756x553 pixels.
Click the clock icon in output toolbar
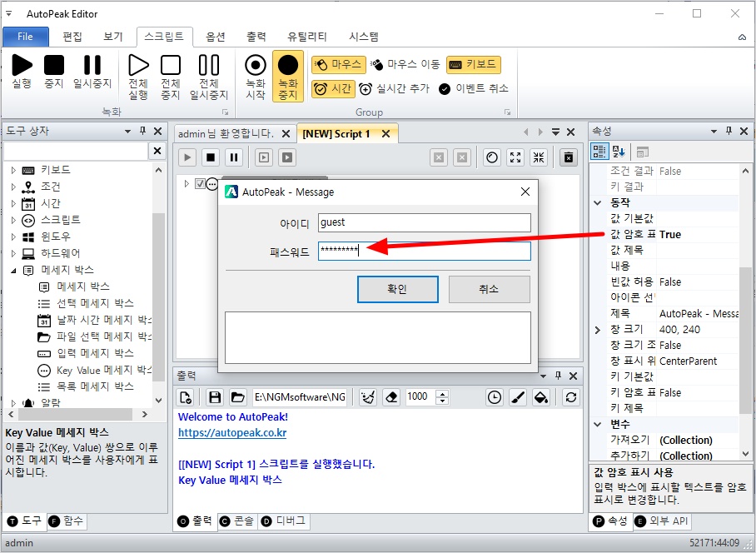click(x=495, y=397)
